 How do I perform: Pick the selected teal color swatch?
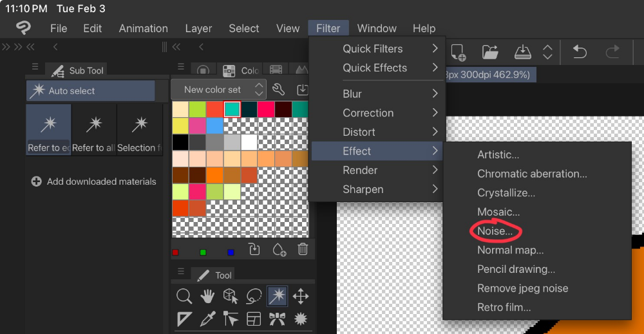coord(232,109)
